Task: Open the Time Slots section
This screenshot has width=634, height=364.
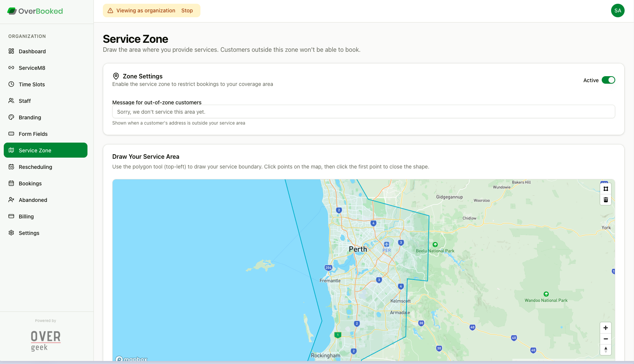Action: coord(32,84)
